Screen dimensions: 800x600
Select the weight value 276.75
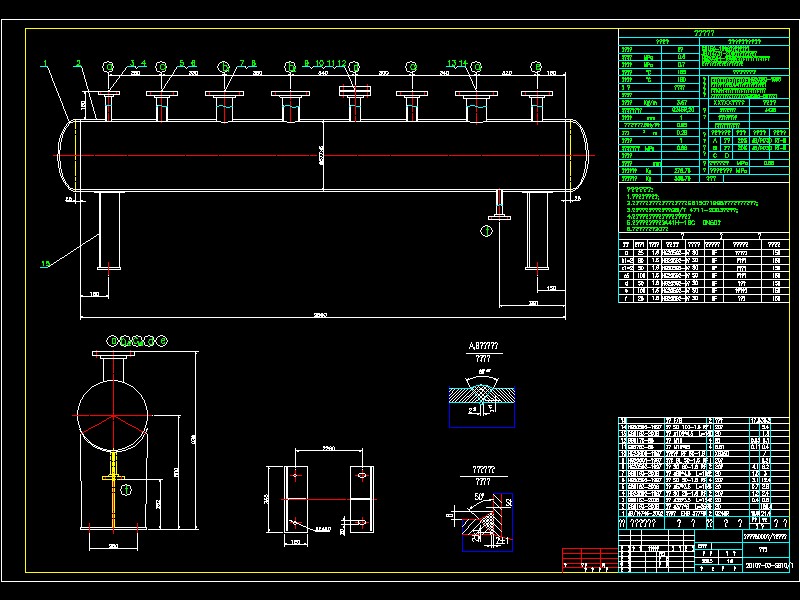681,170
